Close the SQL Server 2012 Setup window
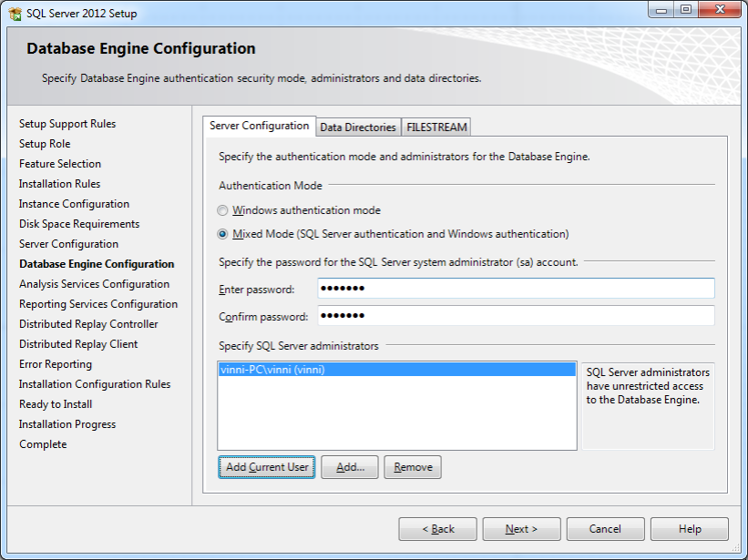 point(720,10)
